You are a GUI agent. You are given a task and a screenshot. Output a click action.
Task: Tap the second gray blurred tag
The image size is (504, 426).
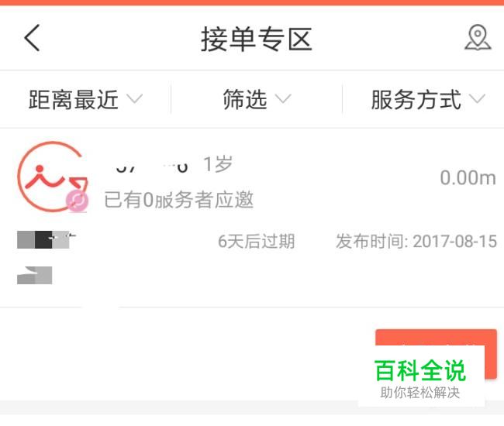click(x=34, y=275)
